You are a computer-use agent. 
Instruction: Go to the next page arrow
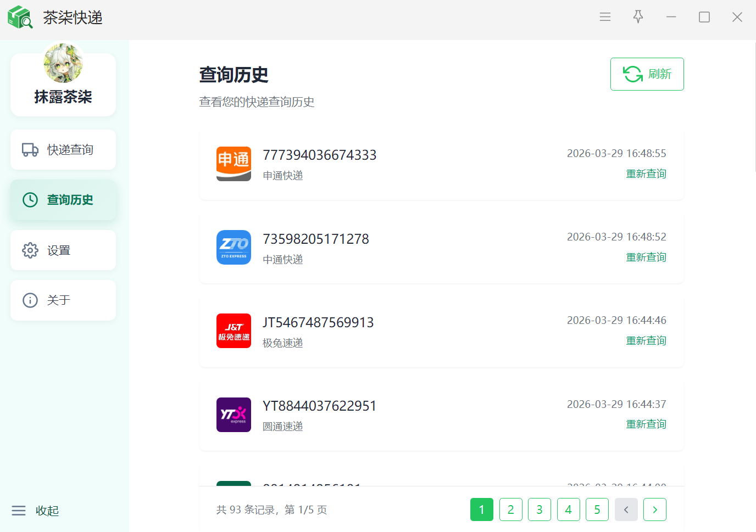coord(654,509)
